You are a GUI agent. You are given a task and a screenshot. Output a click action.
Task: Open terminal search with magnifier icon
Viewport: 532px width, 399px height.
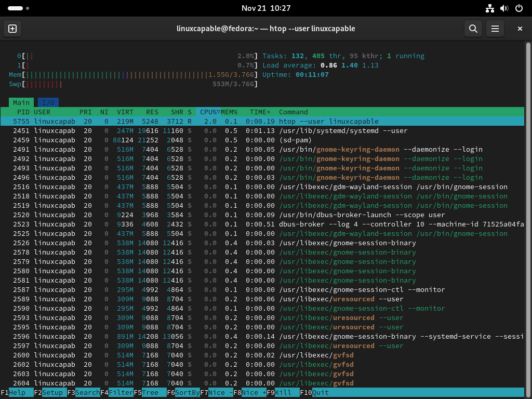tap(473, 29)
